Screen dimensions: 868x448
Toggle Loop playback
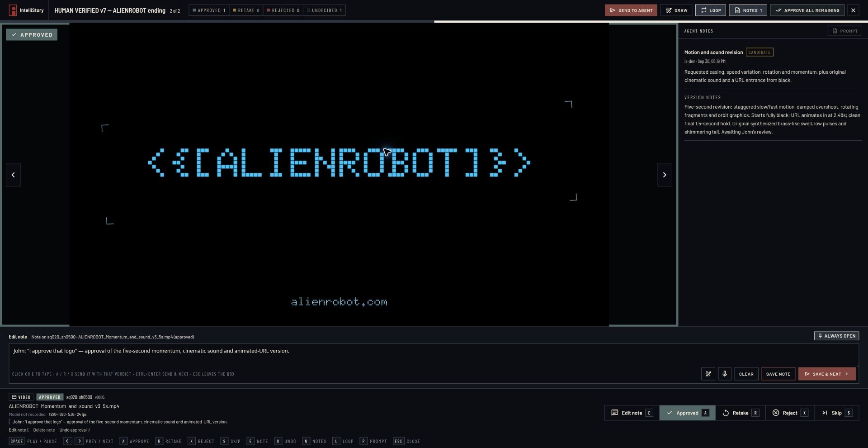click(711, 10)
